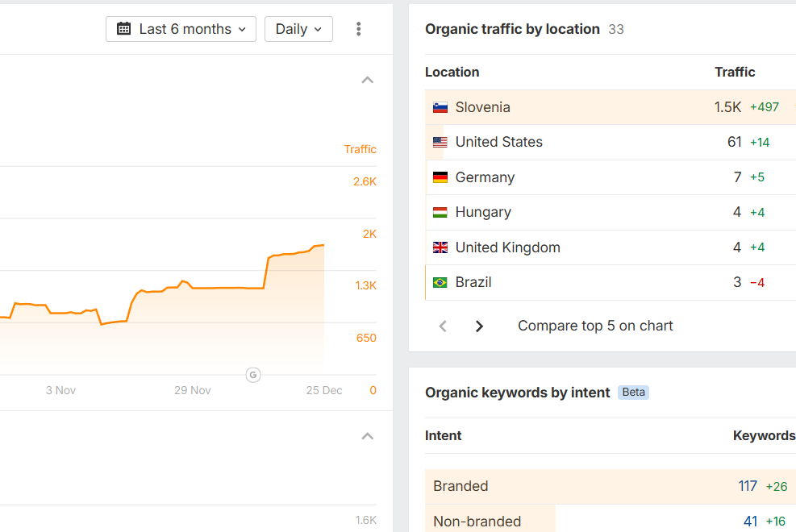Screen dimensions: 796x532
Task: Go to previous page of locations
Action: pyautogui.click(x=443, y=326)
